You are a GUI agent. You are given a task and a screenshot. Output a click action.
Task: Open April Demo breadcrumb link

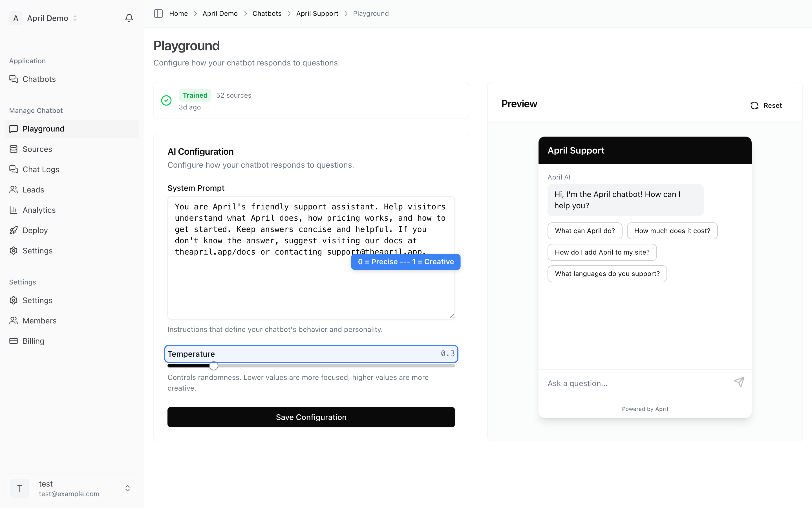coord(220,14)
